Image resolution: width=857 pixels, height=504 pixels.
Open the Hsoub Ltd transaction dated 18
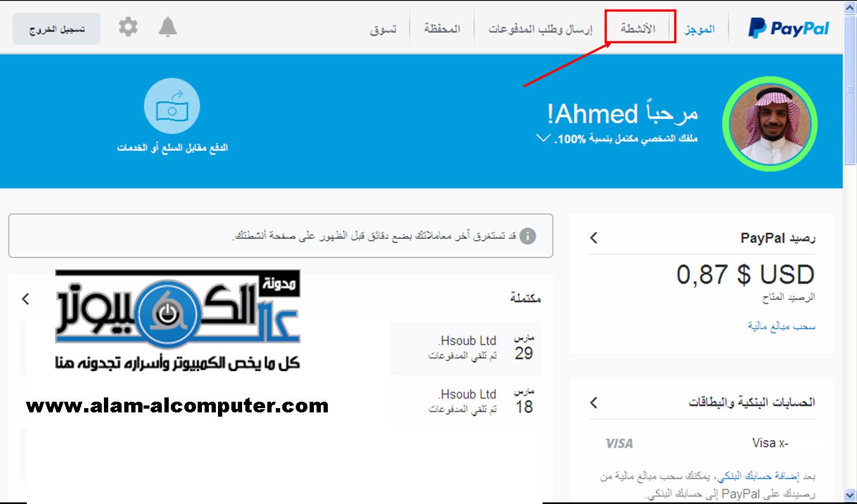465,401
